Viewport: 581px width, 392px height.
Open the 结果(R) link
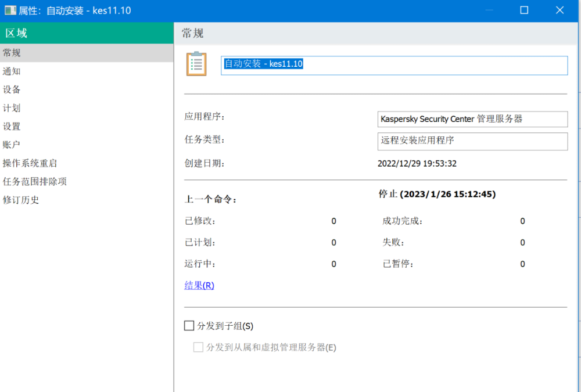click(199, 285)
